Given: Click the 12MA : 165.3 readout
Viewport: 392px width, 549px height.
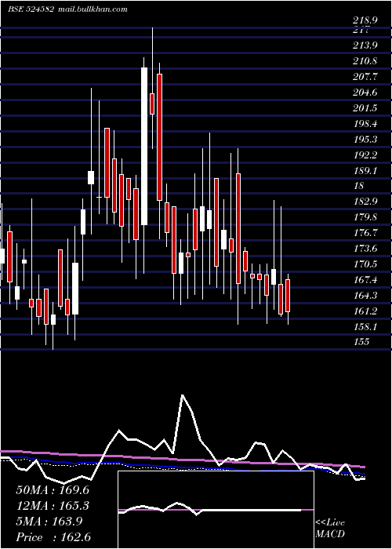Looking at the screenshot, I should click(53, 506).
